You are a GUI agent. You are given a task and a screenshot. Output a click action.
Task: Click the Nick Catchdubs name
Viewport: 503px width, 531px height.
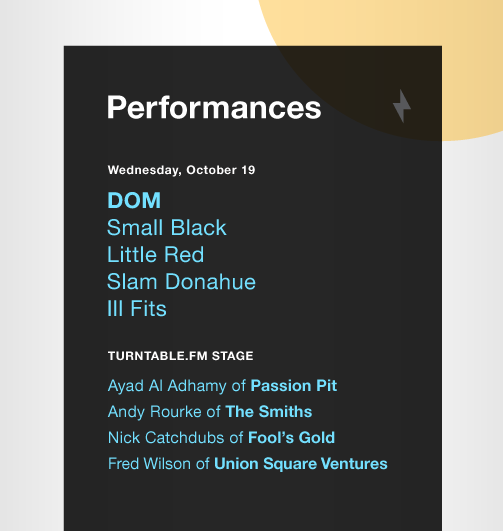tap(166, 438)
